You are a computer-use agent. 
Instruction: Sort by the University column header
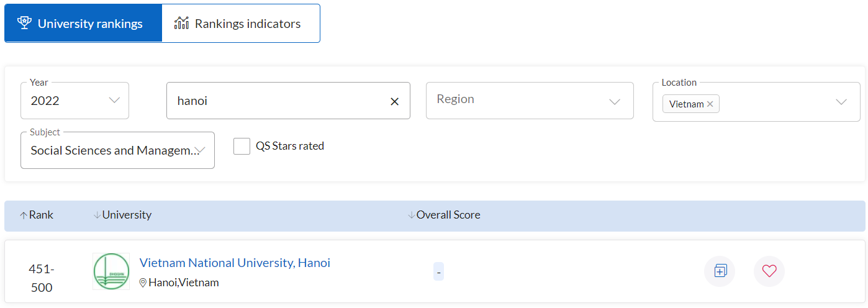[x=122, y=215]
